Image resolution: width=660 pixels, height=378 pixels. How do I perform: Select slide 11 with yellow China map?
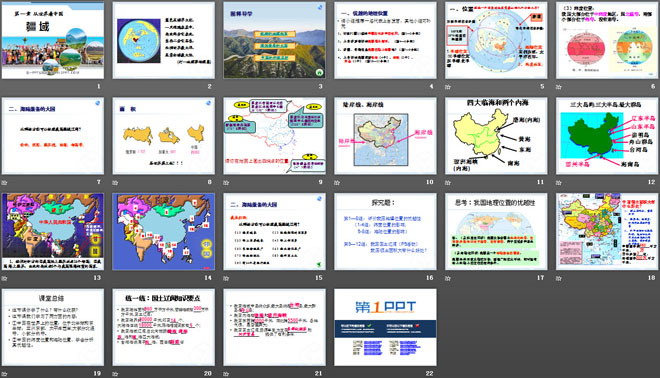(496, 136)
